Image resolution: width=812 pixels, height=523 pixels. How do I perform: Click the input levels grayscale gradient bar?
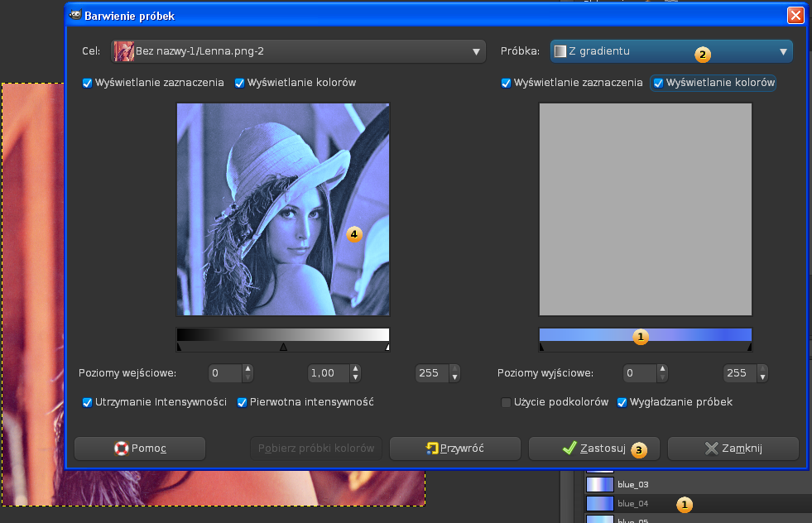(x=283, y=334)
